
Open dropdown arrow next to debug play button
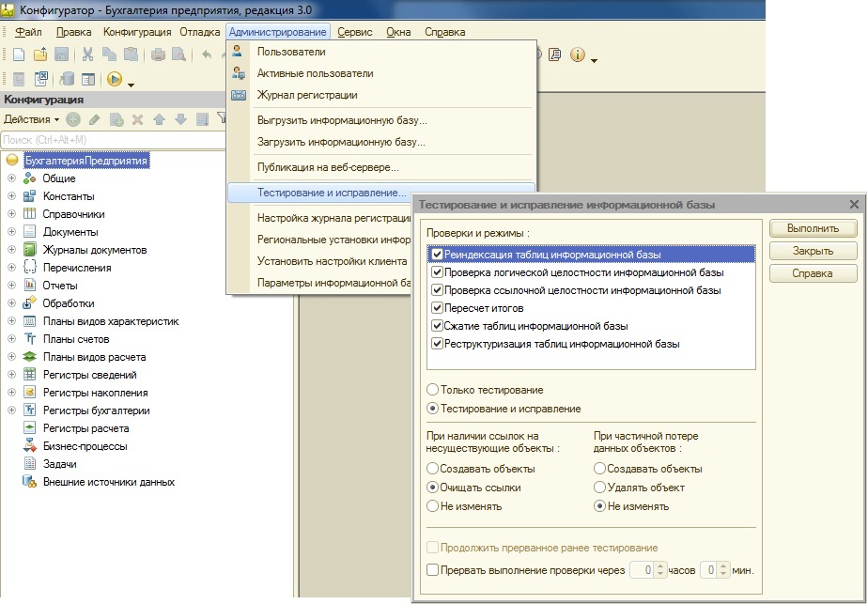pyautogui.click(x=132, y=85)
